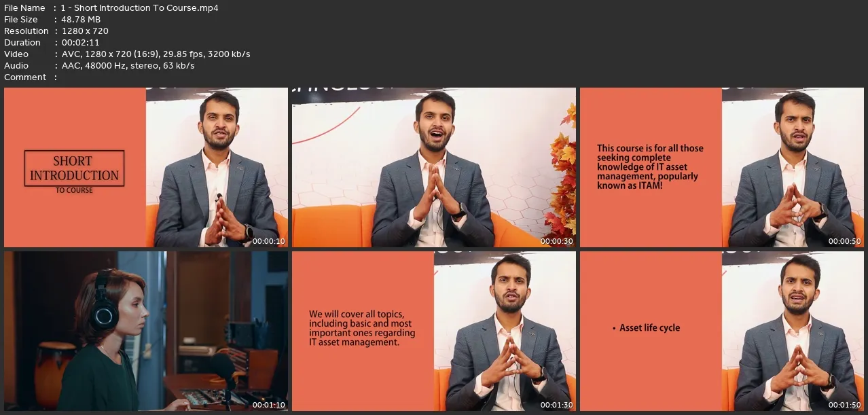This screenshot has width=868, height=415.
Task: Click the 00:00:10 timestamp label
Action: click(x=269, y=241)
